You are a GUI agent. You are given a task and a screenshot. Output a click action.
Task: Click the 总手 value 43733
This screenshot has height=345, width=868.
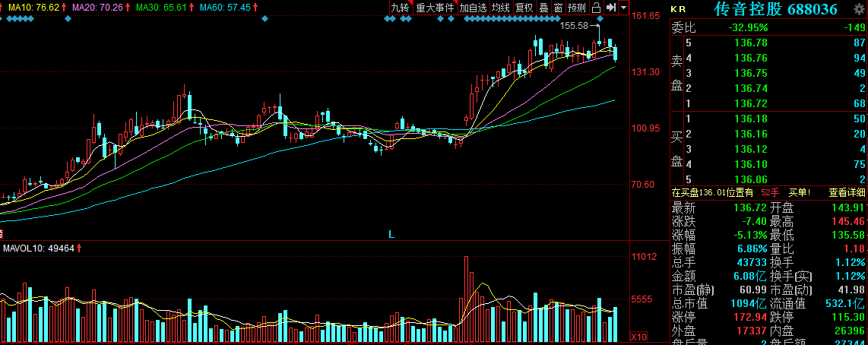(x=751, y=262)
